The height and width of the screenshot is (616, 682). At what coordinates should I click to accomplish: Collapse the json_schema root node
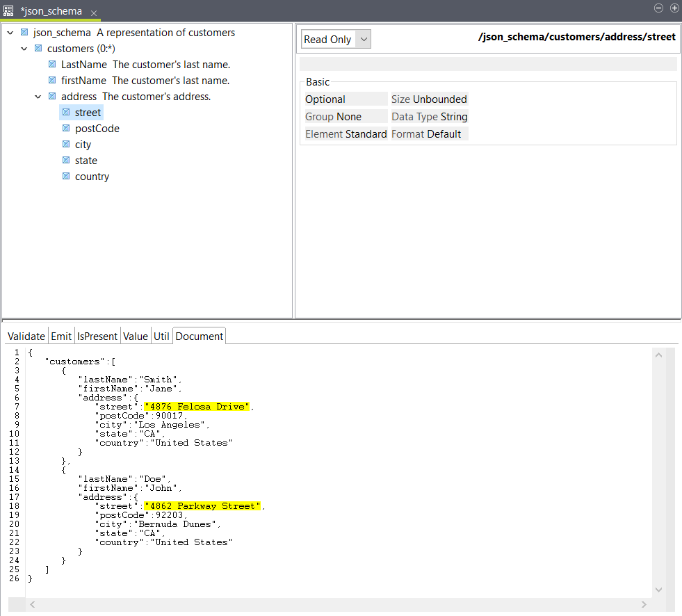10,33
